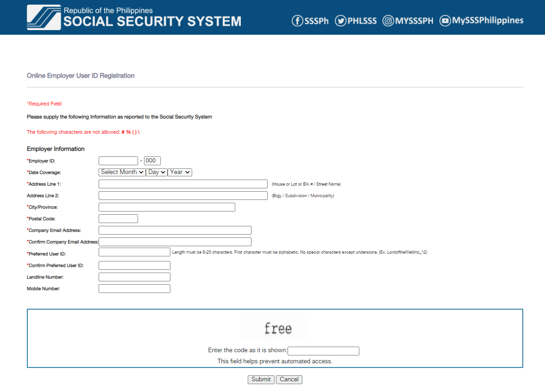Viewport: 545px width, 392px height.
Task: Click inside the Employer ID field
Action: (x=118, y=161)
